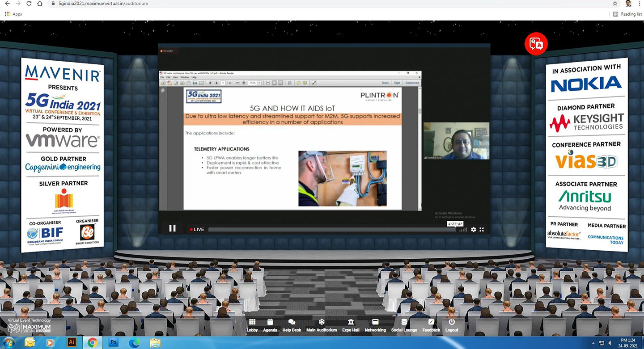Click the Bharat Exhibitions organiser logo
Image resolution: width=644 pixels, height=349 pixels.
point(87,233)
